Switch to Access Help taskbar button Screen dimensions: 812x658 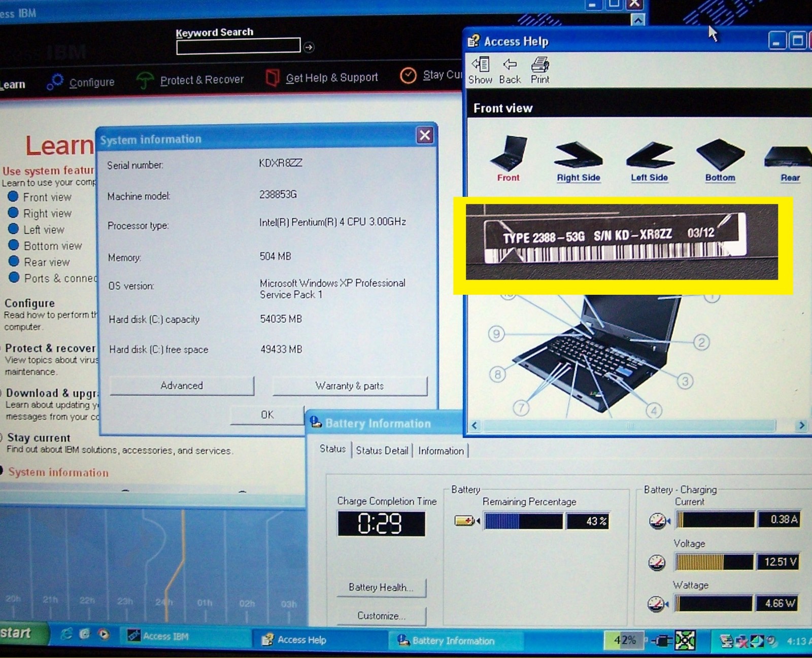pyautogui.click(x=321, y=639)
